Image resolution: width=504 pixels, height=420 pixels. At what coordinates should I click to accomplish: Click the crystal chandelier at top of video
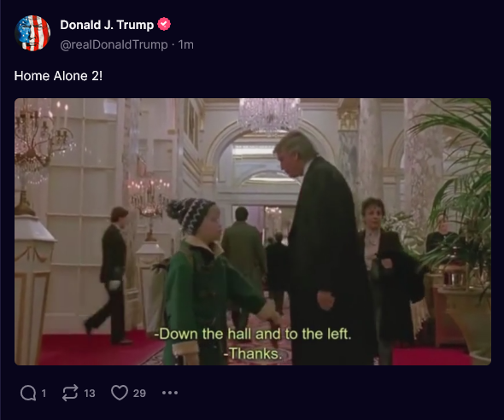click(x=269, y=115)
